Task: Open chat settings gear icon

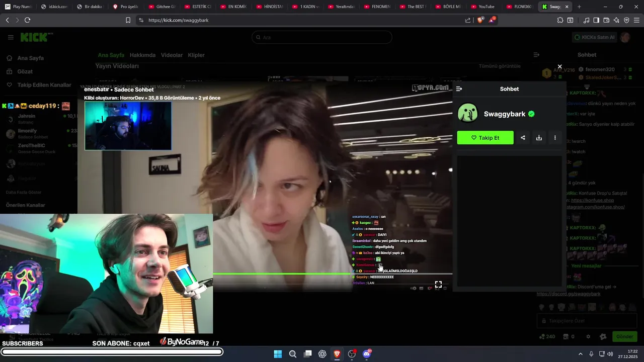Action: pyautogui.click(x=588, y=336)
